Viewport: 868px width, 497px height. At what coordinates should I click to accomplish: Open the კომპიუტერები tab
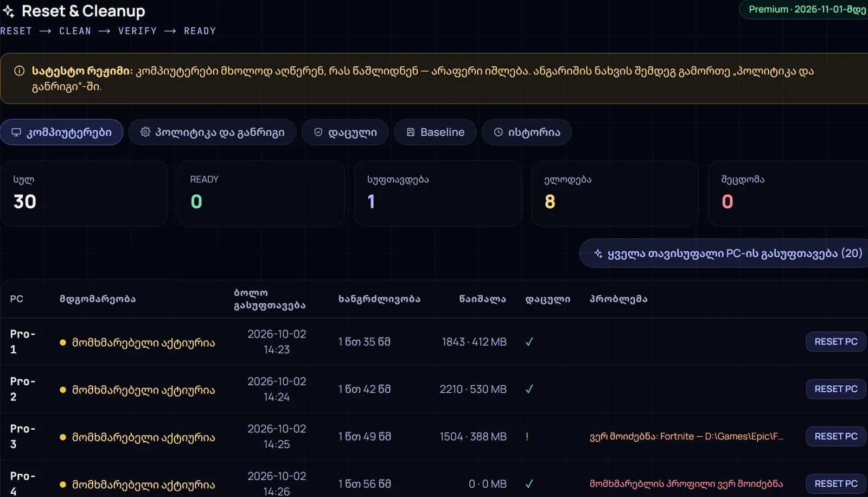62,132
